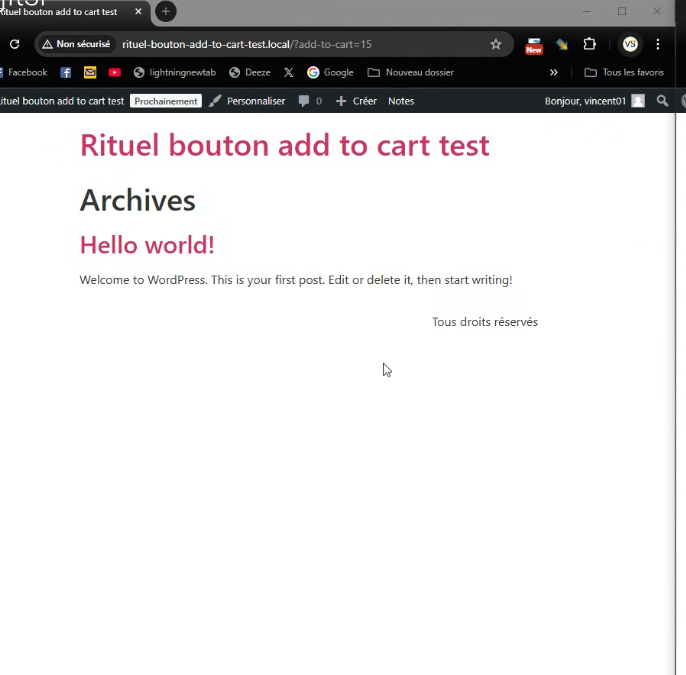This screenshot has height=675, width=686.
Task: Open the Chrome extensions puzzle icon
Action: pyautogui.click(x=589, y=45)
